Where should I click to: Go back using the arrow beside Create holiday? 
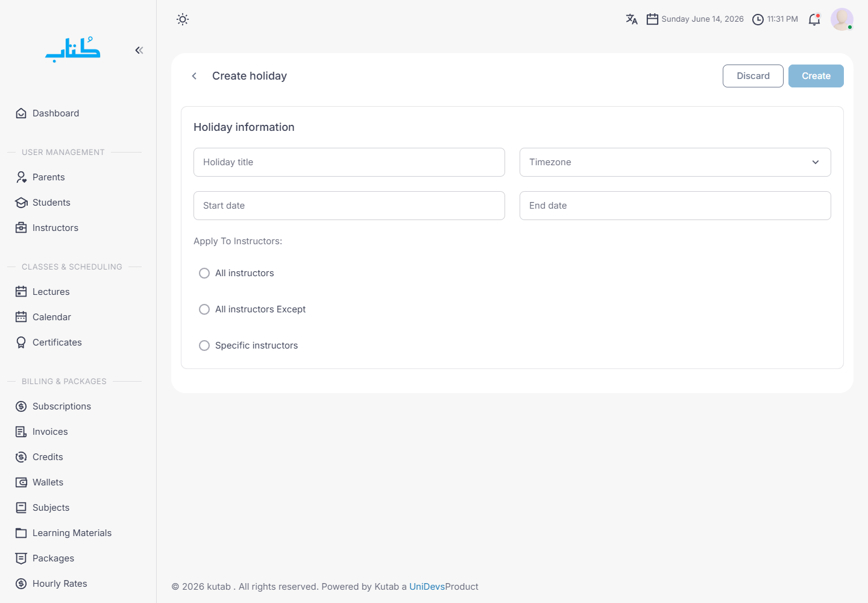click(194, 76)
